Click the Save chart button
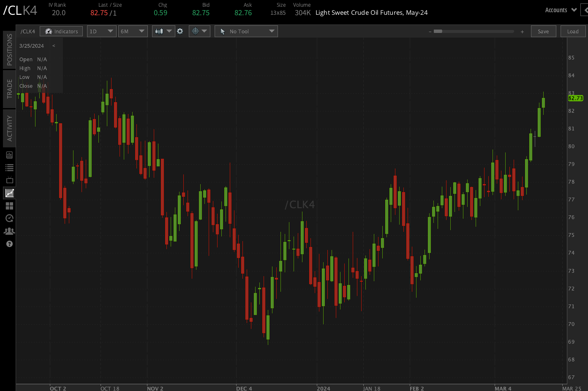 [543, 31]
